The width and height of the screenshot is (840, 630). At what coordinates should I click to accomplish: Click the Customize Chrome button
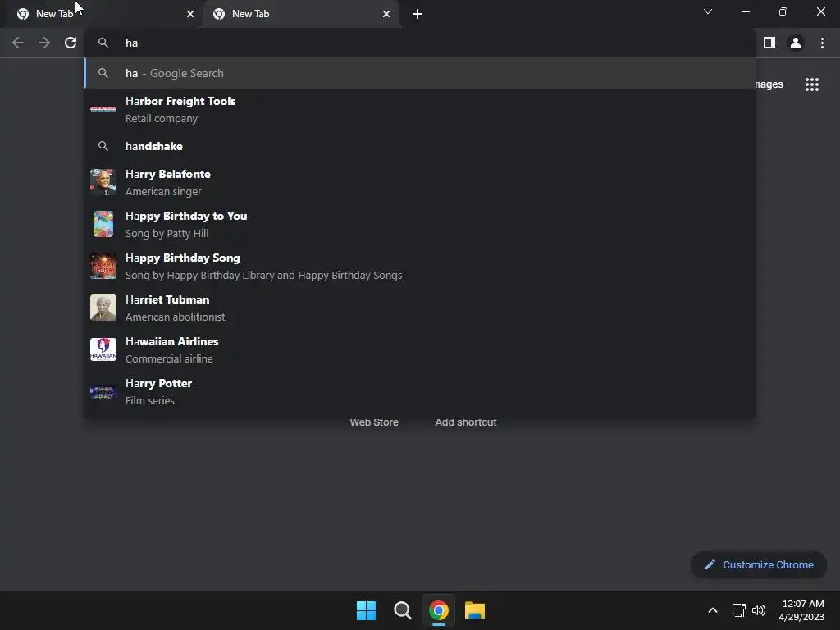pos(759,564)
